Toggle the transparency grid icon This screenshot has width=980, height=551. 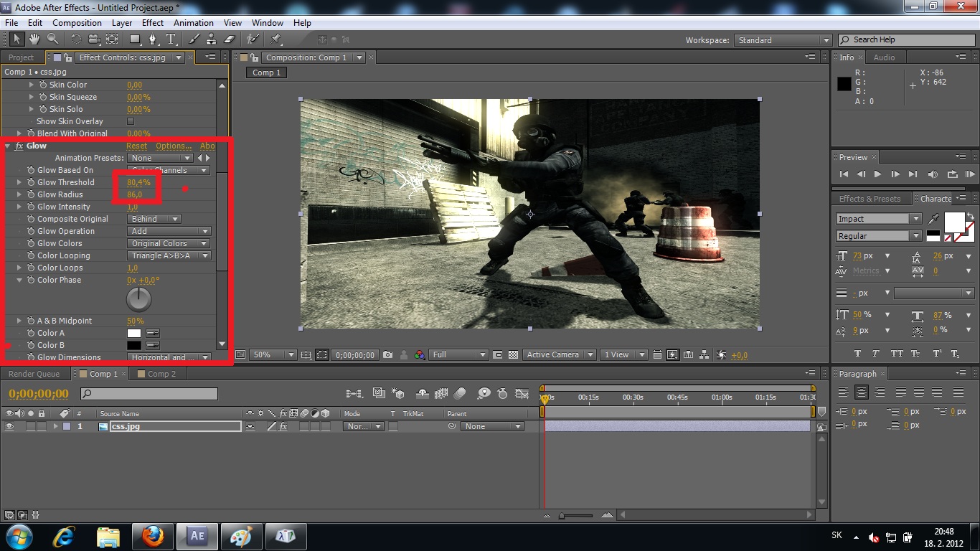point(514,354)
